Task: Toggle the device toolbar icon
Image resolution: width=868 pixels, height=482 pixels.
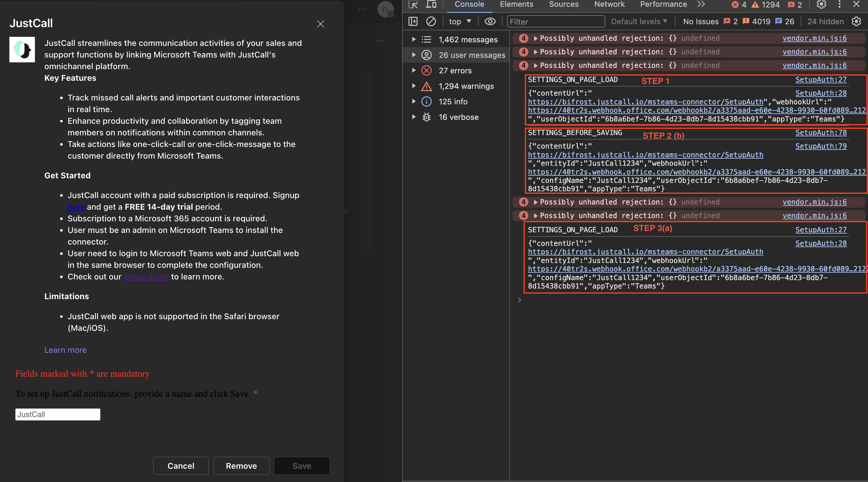Action: click(x=431, y=5)
